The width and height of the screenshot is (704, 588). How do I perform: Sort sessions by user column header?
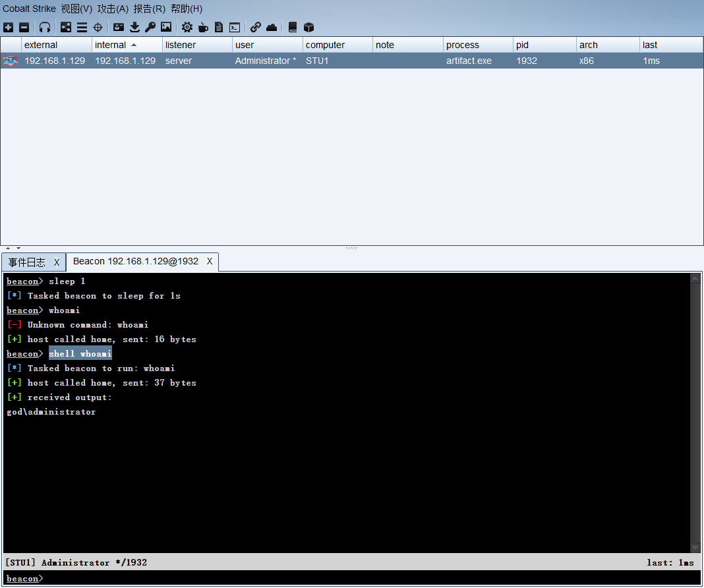click(267, 45)
